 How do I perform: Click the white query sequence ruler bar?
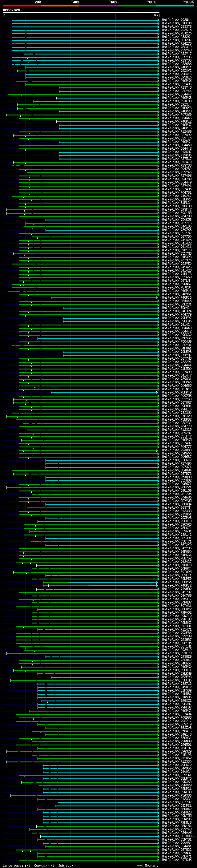(x=81, y=12)
